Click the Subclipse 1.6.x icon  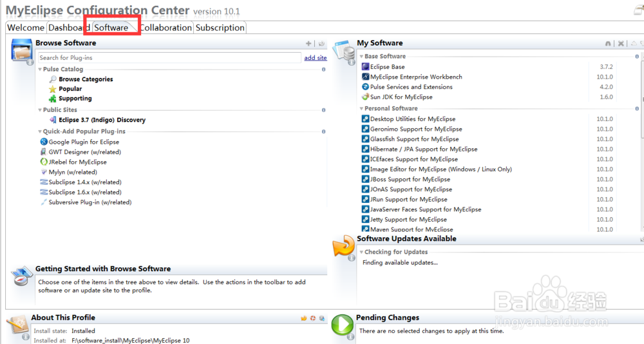click(x=44, y=192)
